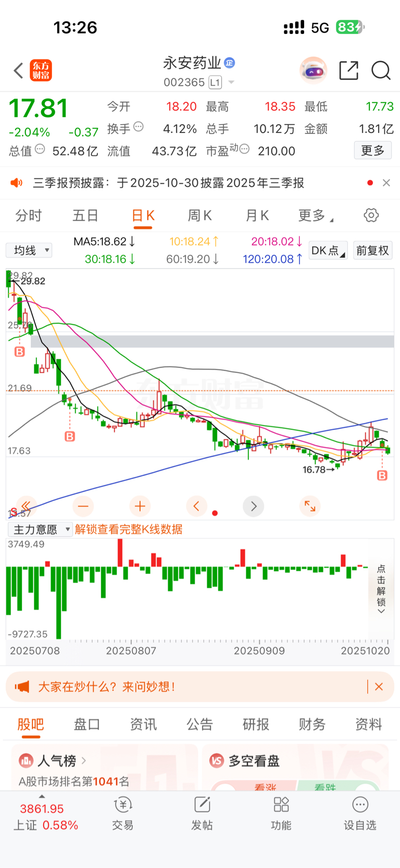The width and height of the screenshot is (400, 868).
Task: Expand the 更多 chart period menu
Action: click(x=316, y=216)
